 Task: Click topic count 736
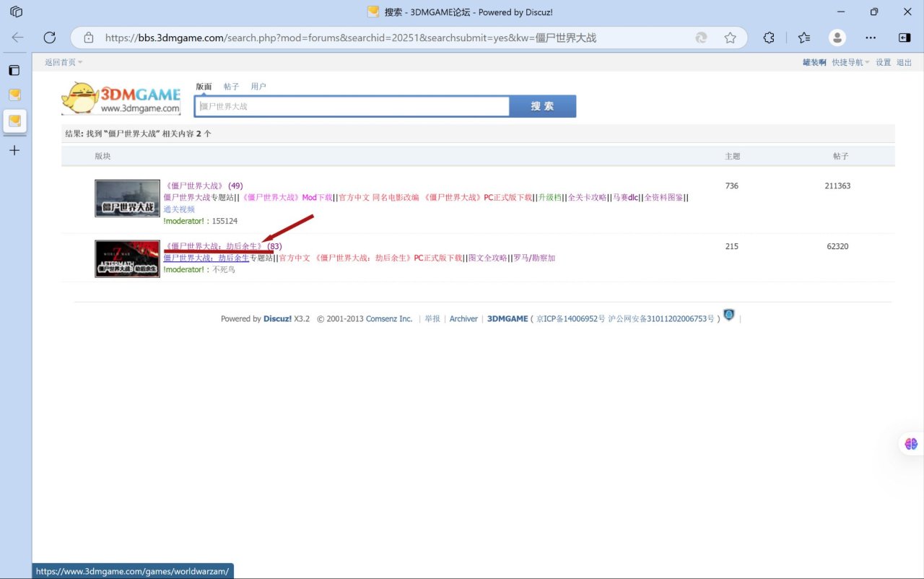click(732, 186)
